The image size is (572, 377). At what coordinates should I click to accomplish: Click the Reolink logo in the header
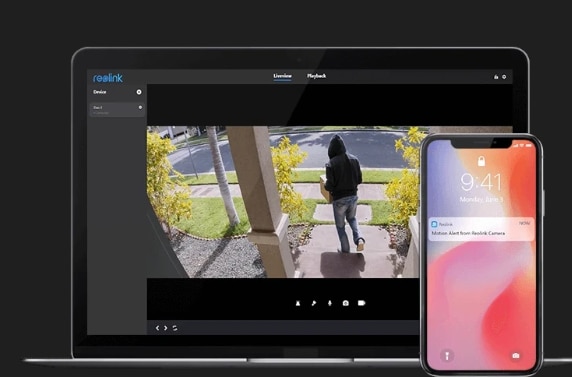coord(108,78)
